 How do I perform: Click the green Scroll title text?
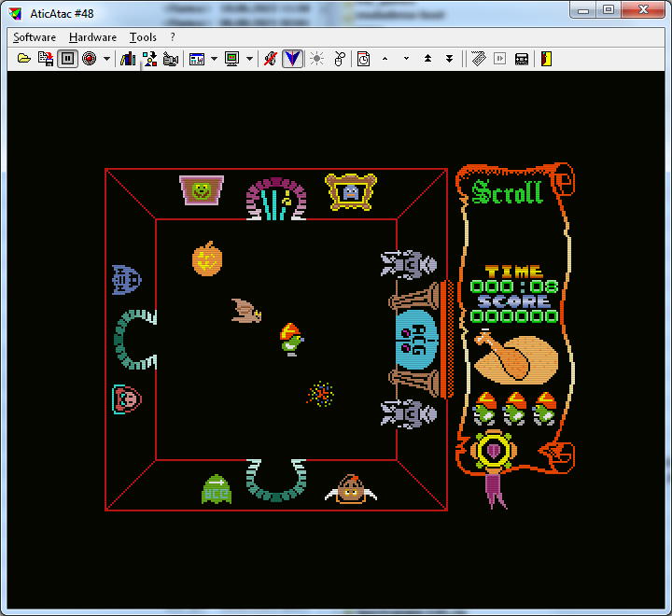tap(507, 191)
